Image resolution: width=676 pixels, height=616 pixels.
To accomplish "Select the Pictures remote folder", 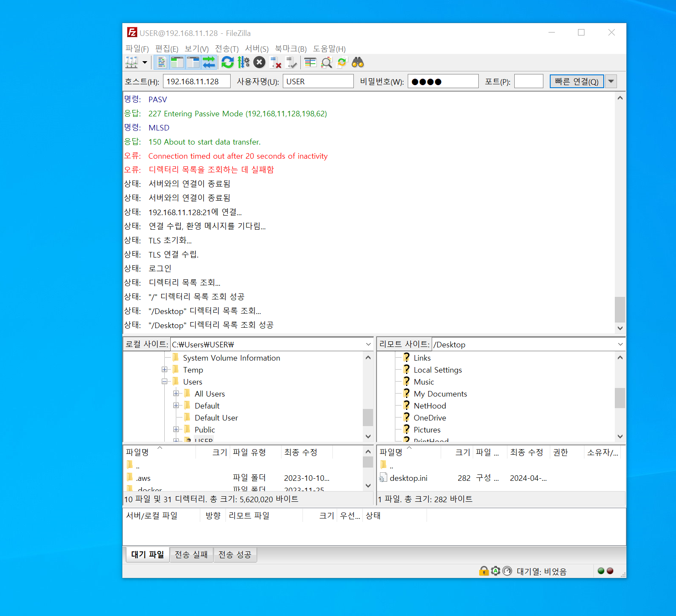I will pos(427,430).
